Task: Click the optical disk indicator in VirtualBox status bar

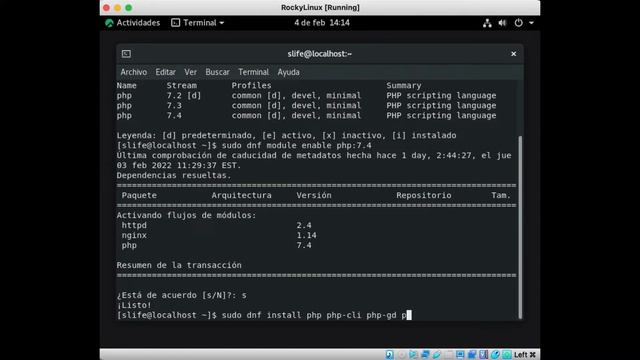Action: tap(402, 355)
